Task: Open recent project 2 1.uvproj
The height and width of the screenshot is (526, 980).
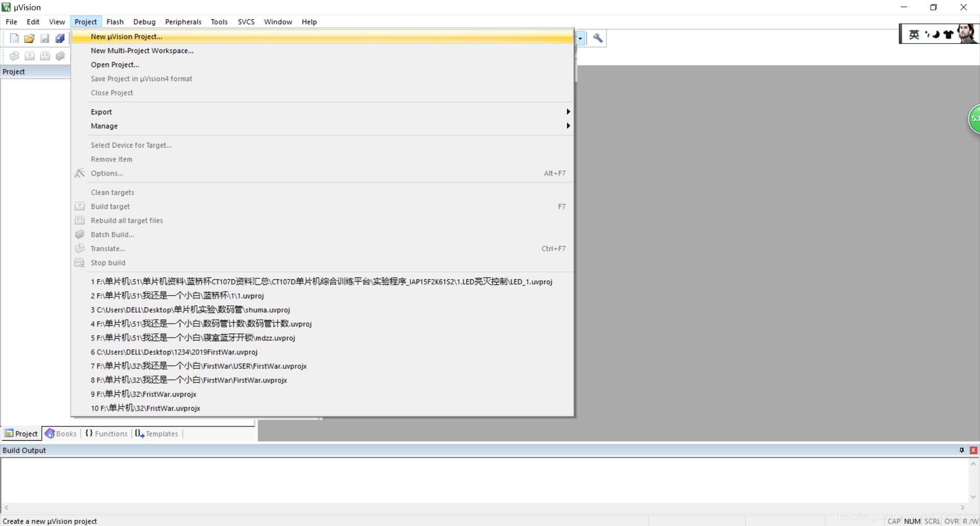Action: (323, 296)
